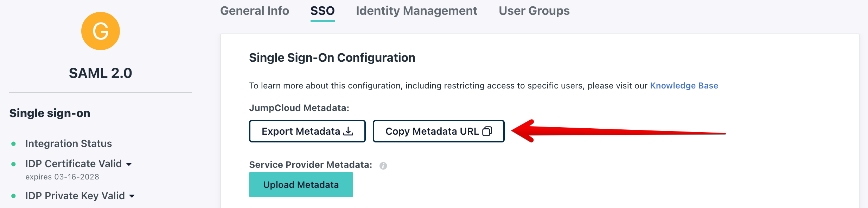The image size is (868, 208).
Task: Click the green dot next to IDP Certificate Valid
Action: [13, 164]
